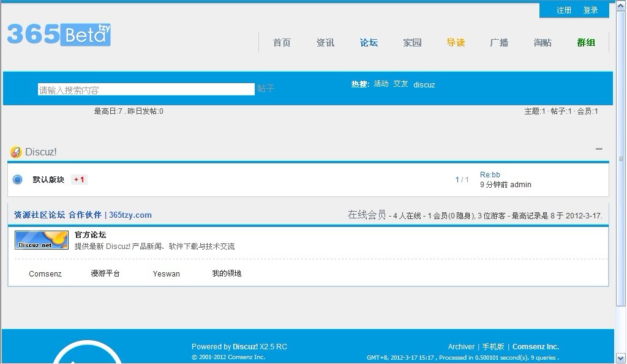This screenshot has height=364, width=627.
Task: Click the Discuz! link in footer
Action: (245, 346)
